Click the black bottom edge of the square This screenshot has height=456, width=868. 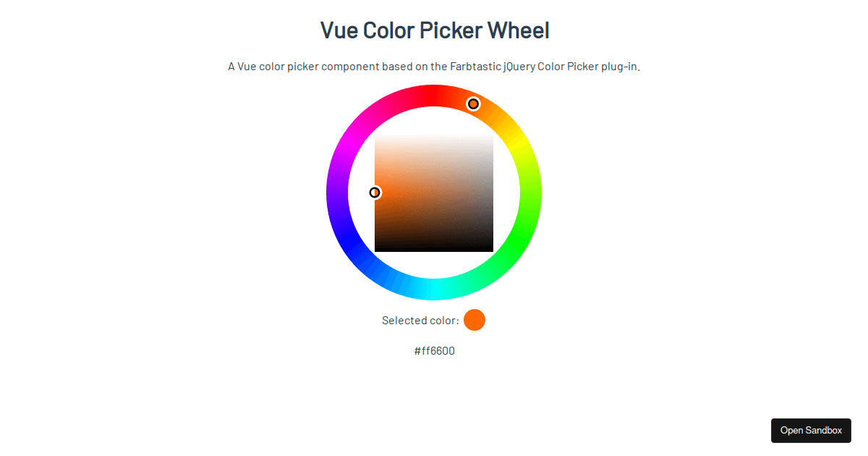coord(434,249)
